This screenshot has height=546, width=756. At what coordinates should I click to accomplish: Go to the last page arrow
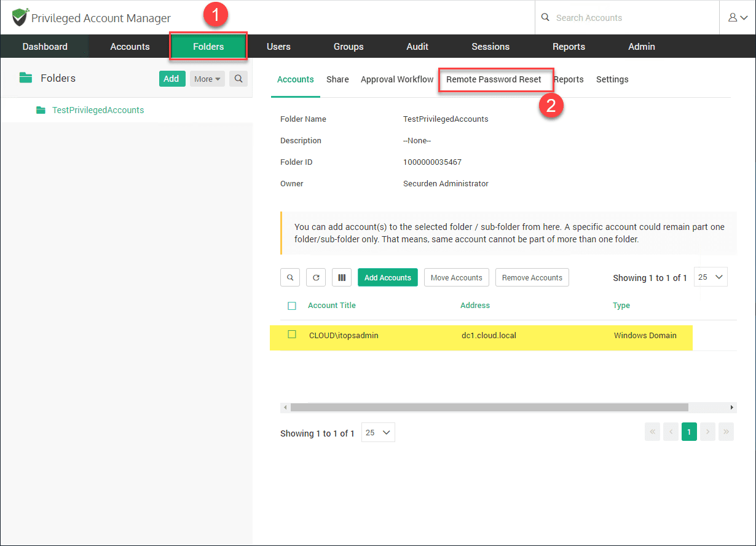click(726, 432)
